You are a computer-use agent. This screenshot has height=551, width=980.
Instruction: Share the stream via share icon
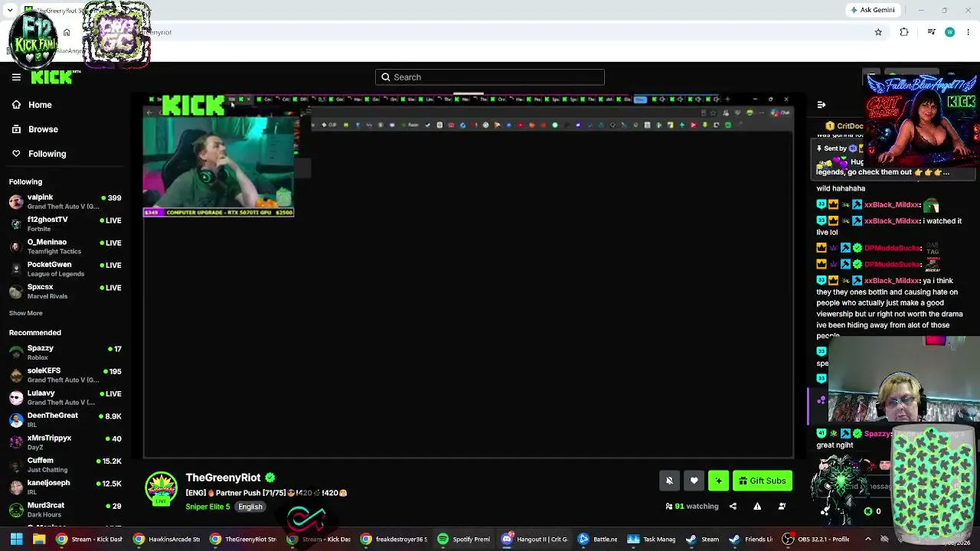[733, 506]
